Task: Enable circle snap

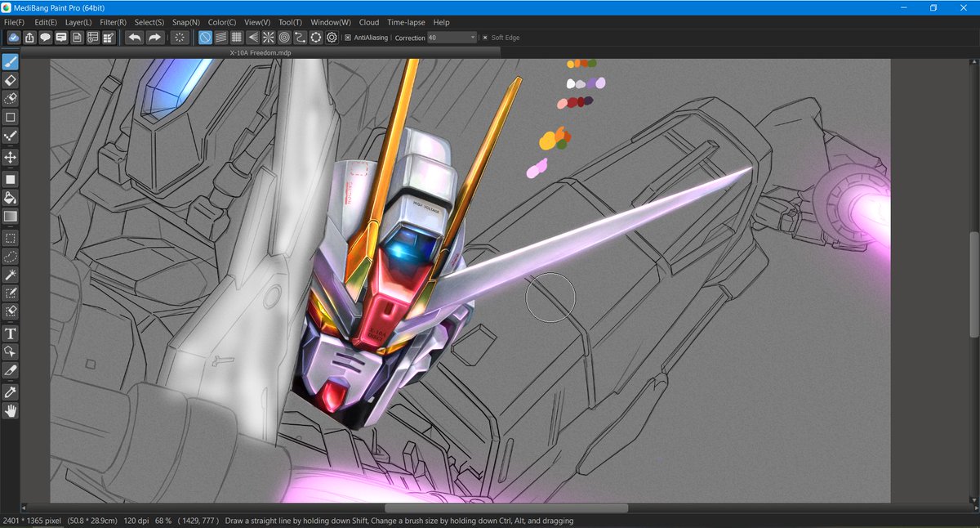Action: 284,38
